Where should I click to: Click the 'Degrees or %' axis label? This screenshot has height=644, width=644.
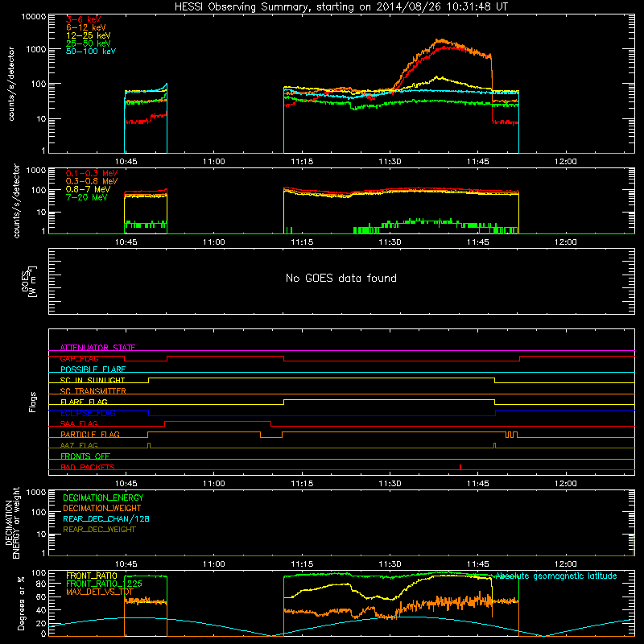tap(21, 603)
